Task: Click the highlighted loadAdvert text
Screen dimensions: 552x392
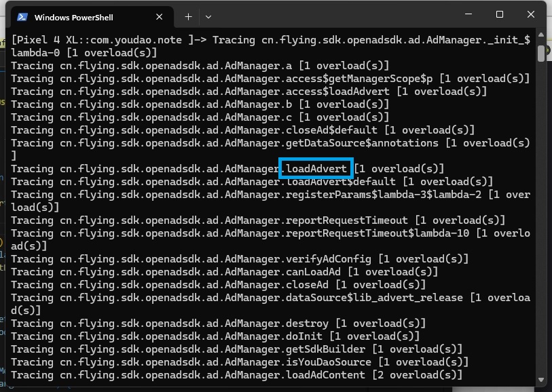Action: click(x=316, y=168)
